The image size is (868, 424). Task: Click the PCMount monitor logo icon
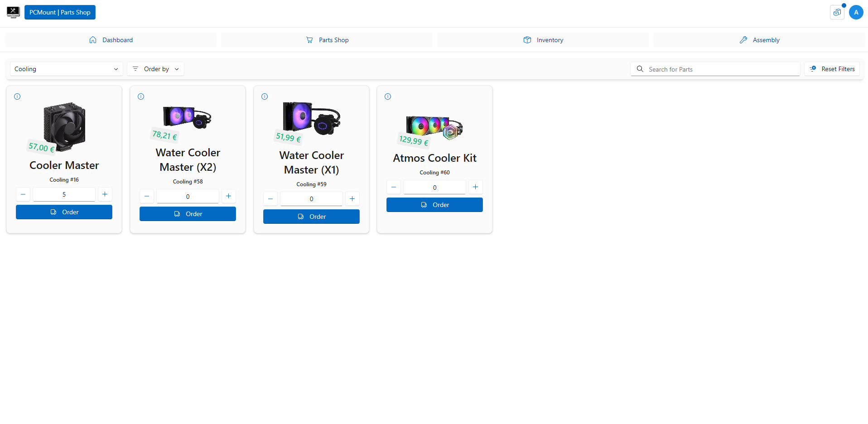(13, 12)
